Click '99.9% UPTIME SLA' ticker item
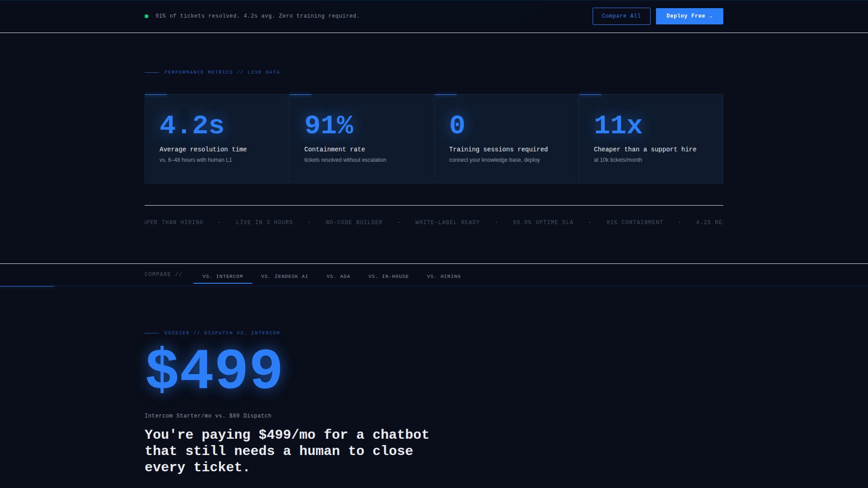868x488 pixels. click(543, 222)
